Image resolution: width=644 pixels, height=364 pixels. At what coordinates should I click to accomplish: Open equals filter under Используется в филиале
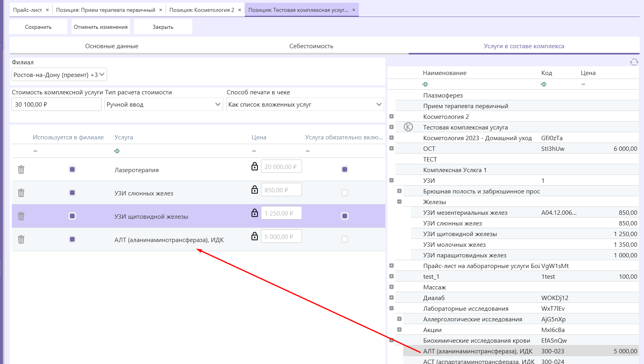(x=35, y=151)
